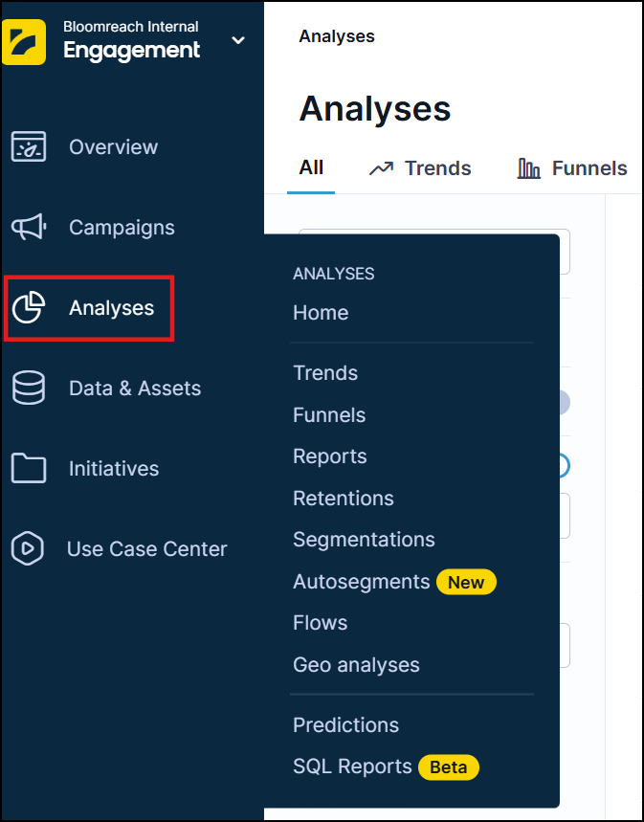Navigate to Initiatives
Viewport: 644px width, 822px height.
coord(114,468)
